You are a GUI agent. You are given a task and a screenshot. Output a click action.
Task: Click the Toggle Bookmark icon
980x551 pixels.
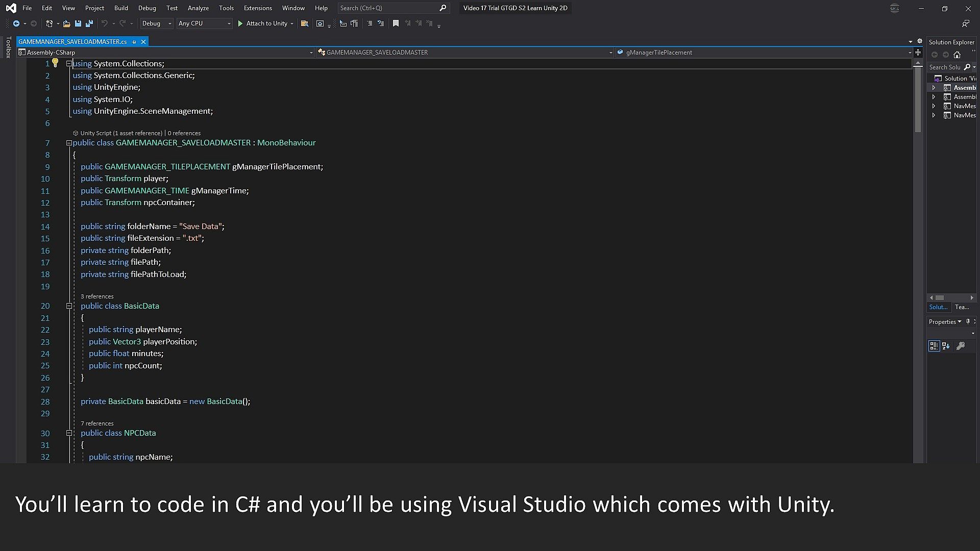(396, 23)
